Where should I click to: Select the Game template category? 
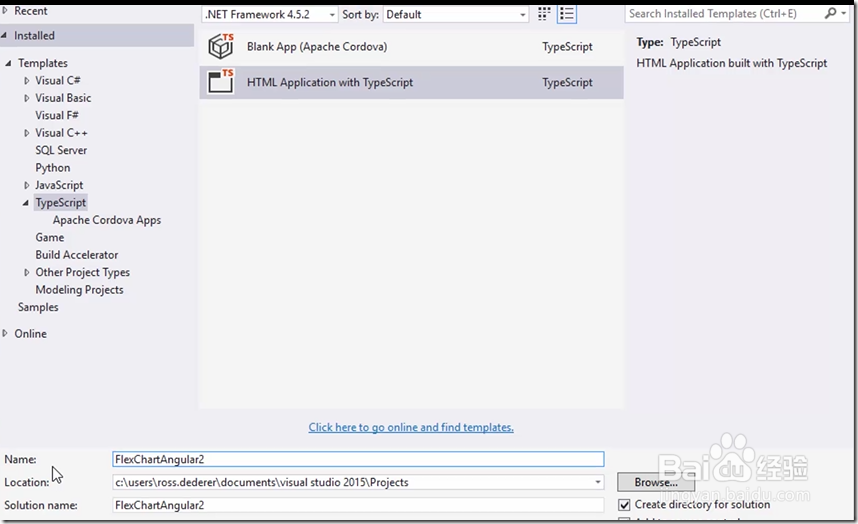(x=50, y=237)
